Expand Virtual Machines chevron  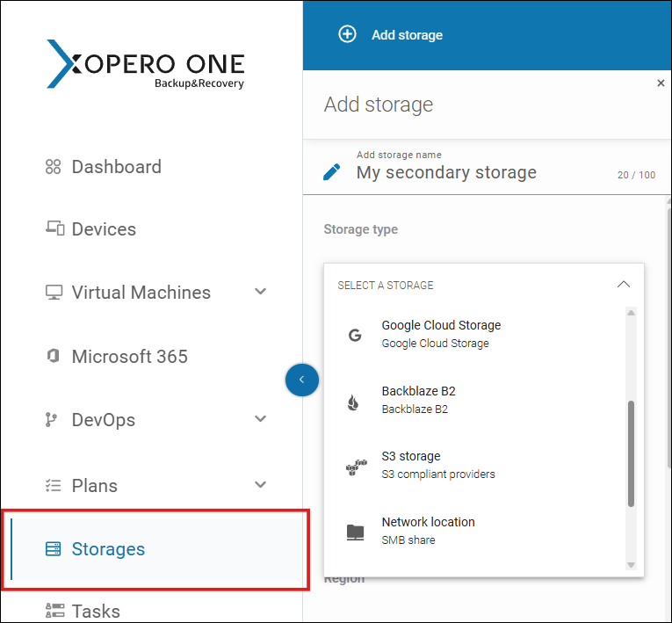point(261,292)
